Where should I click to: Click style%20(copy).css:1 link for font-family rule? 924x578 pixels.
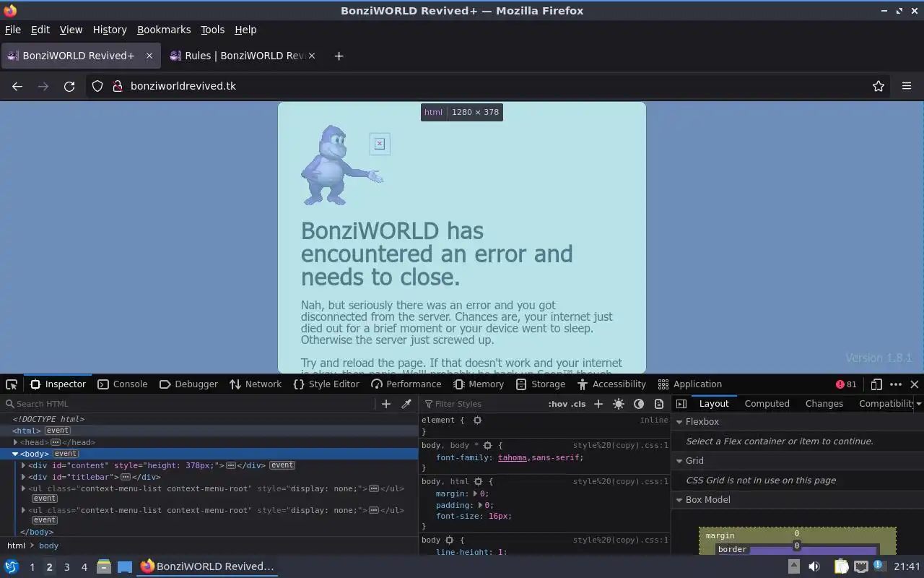point(621,446)
